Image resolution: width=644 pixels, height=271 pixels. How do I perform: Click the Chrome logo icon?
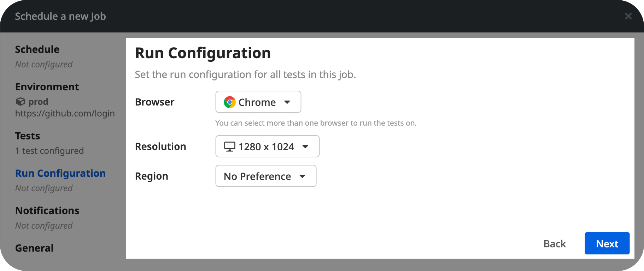coord(230,102)
